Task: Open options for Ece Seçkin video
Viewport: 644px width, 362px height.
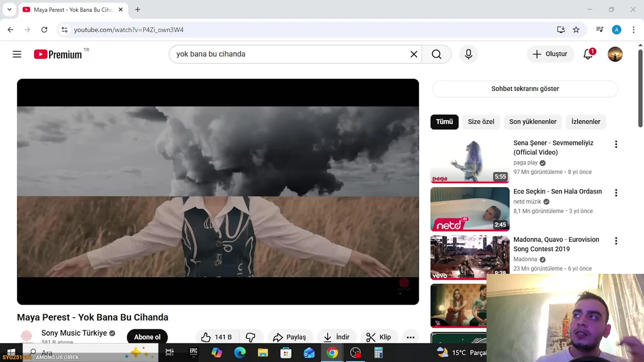Action: point(616,193)
